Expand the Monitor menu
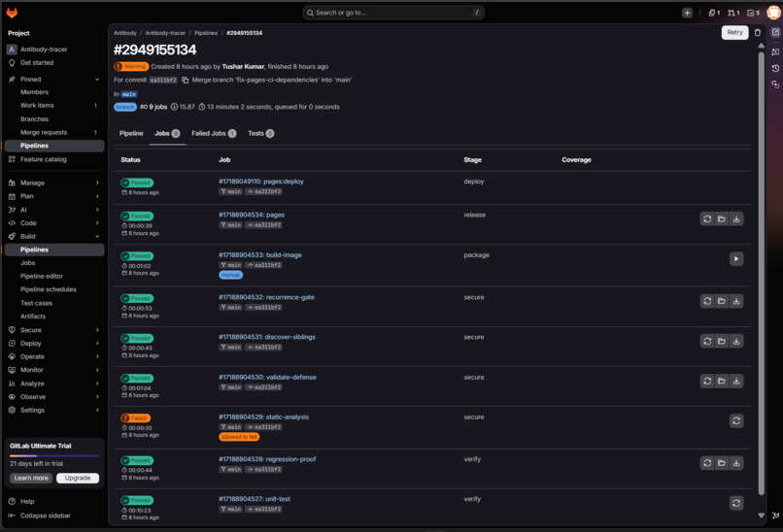The height and width of the screenshot is (532, 783). pyautogui.click(x=54, y=370)
